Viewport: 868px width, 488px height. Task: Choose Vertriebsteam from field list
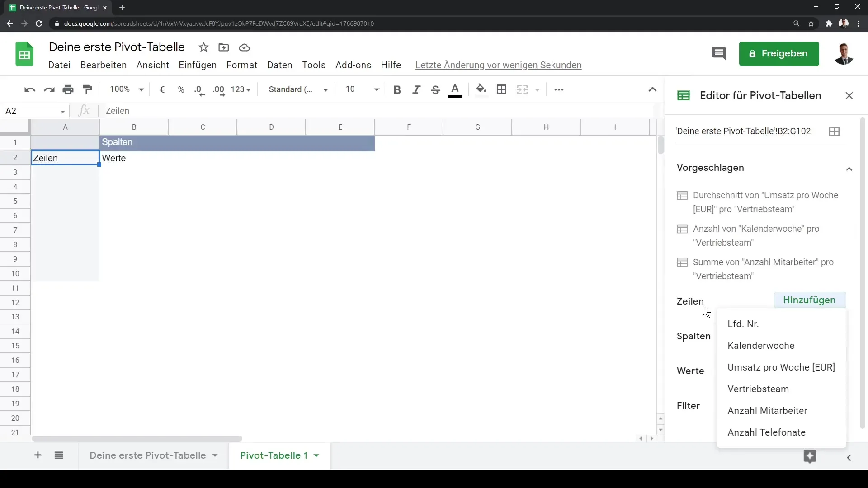[781, 389]
